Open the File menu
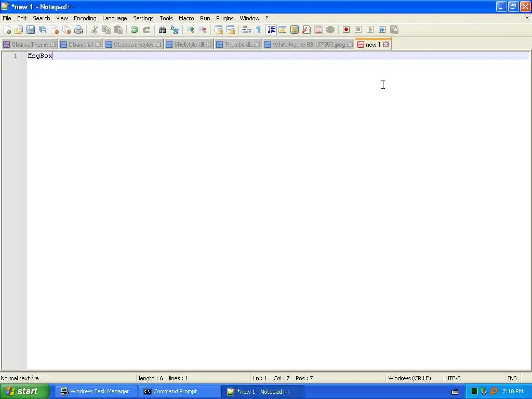Image resolution: width=532 pixels, height=399 pixels. [7, 18]
